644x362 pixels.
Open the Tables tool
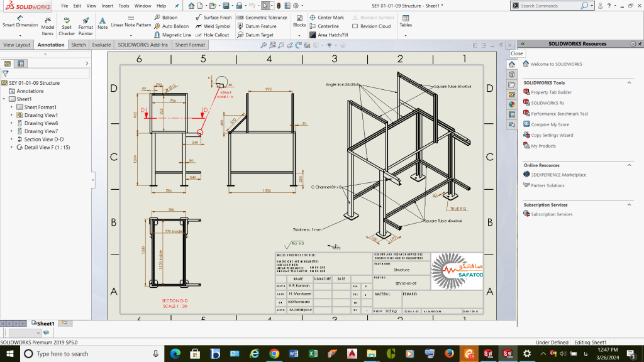click(x=406, y=21)
